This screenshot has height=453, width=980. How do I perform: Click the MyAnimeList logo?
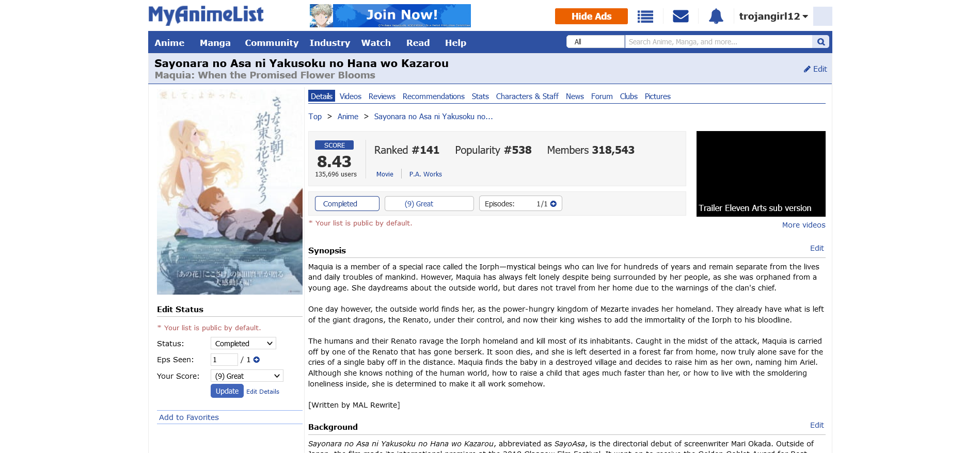click(206, 15)
